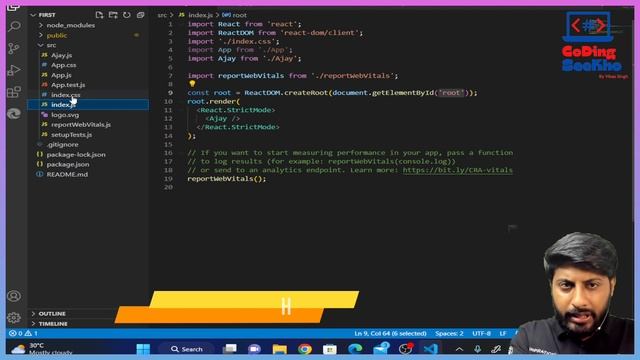The height and width of the screenshot is (360, 640).
Task: Click the root symbol breadcrumb
Action: (239, 15)
